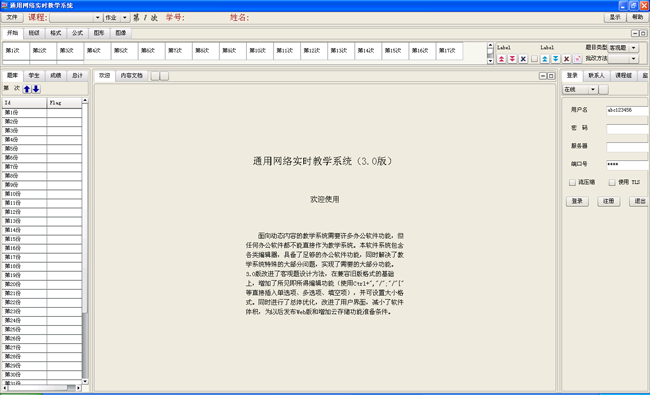The image size is (650, 395).
Task: Click the blank button next to 在线 dropdown
Action: pos(604,90)
